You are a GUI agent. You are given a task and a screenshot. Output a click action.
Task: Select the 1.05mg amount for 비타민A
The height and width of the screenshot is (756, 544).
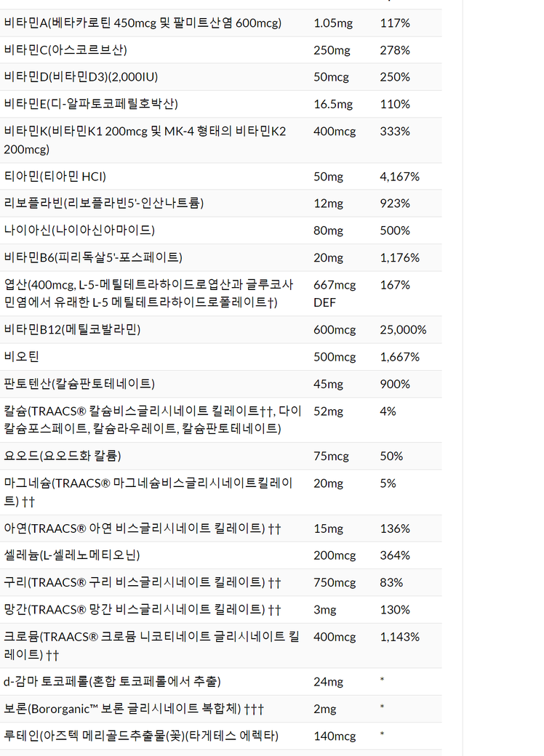point(333,23)
